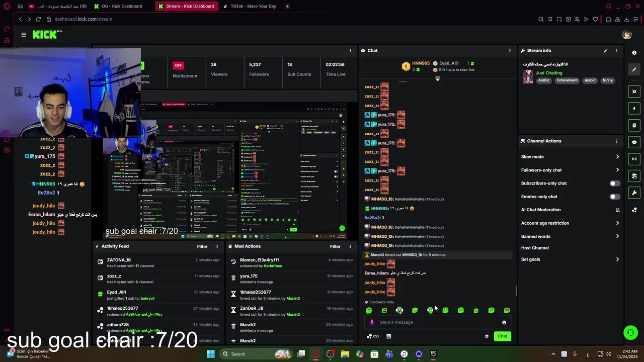Open Filter in Mod Actions

[335, 246]
